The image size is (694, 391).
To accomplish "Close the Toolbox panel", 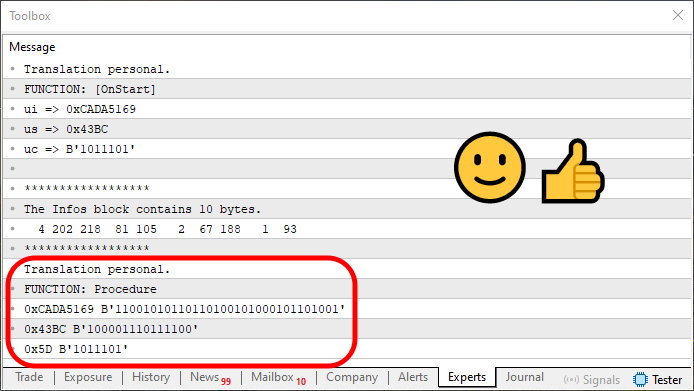I will (x=678, y=15).
